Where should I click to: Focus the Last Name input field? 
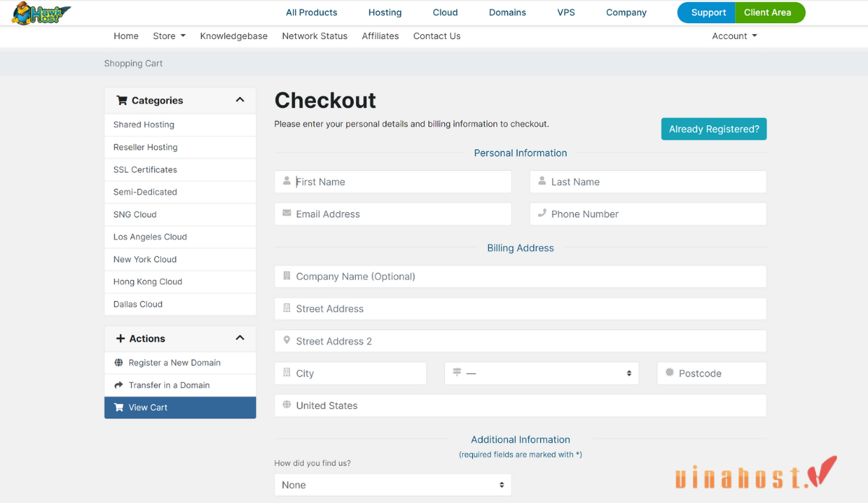pyautogui.click(x=648, y=182)
